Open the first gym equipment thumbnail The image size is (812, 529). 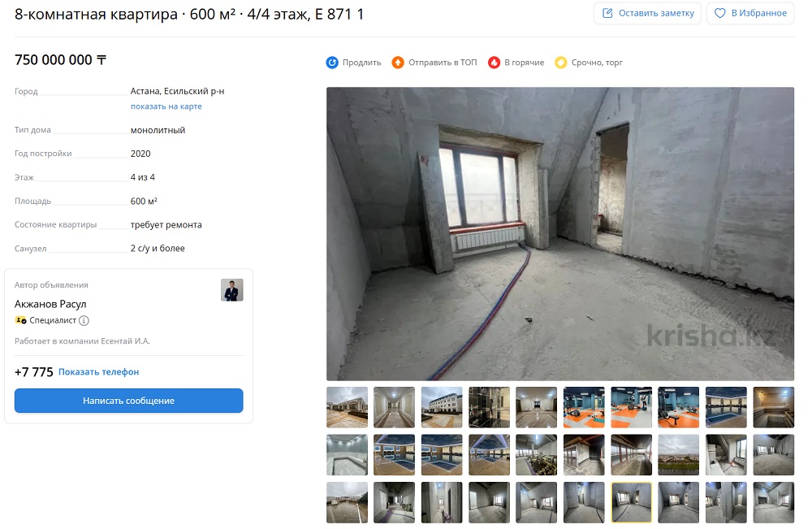[x=584, y=407]
